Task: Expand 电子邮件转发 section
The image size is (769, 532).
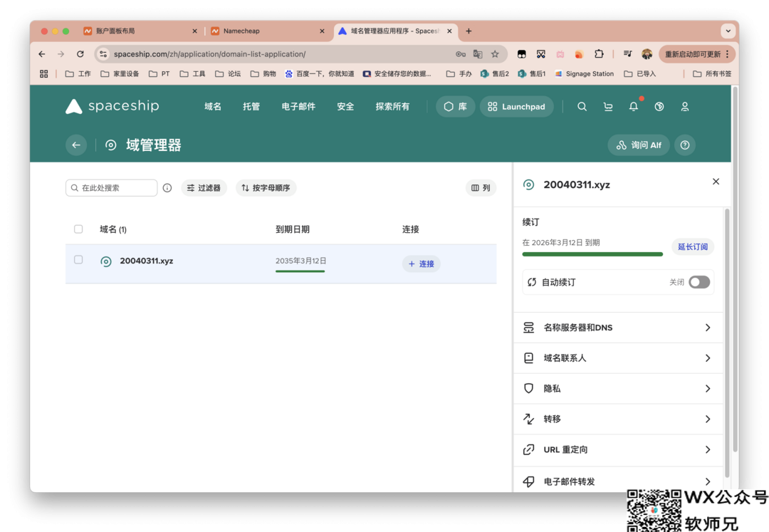Action: click(x=618, y=481)
